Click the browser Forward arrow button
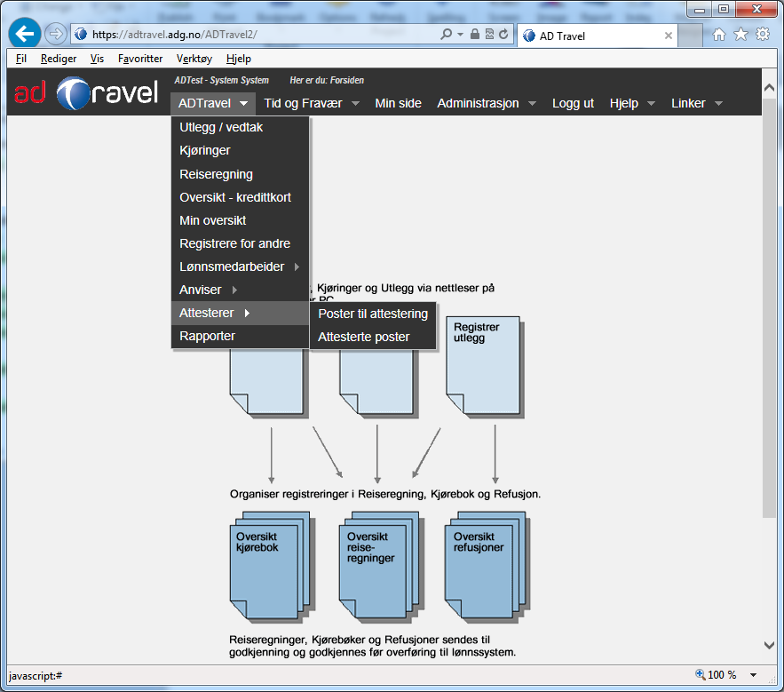784x692 pixels. pos(55,35)
